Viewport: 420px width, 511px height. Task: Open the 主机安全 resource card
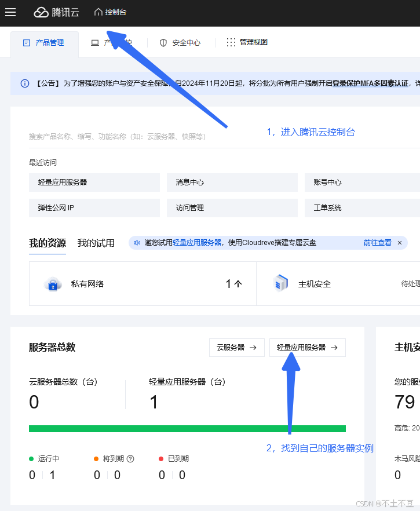[338, 284]
